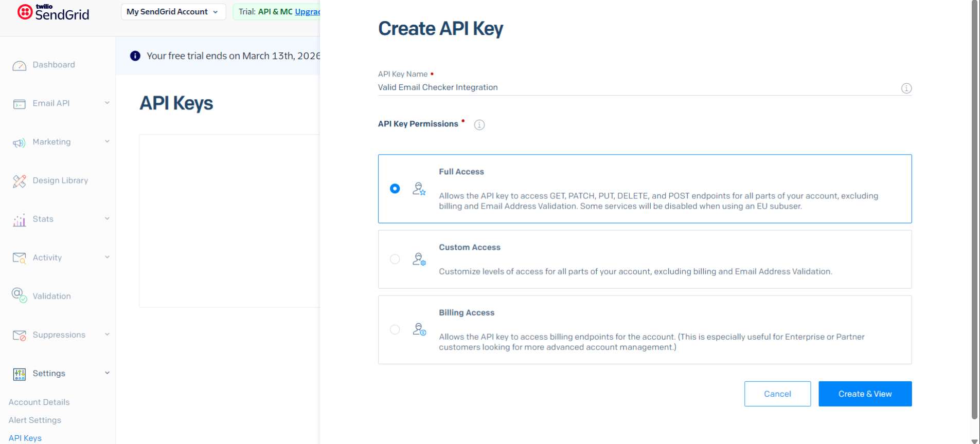Open API Keys under Settings

[x=25, y=438]
